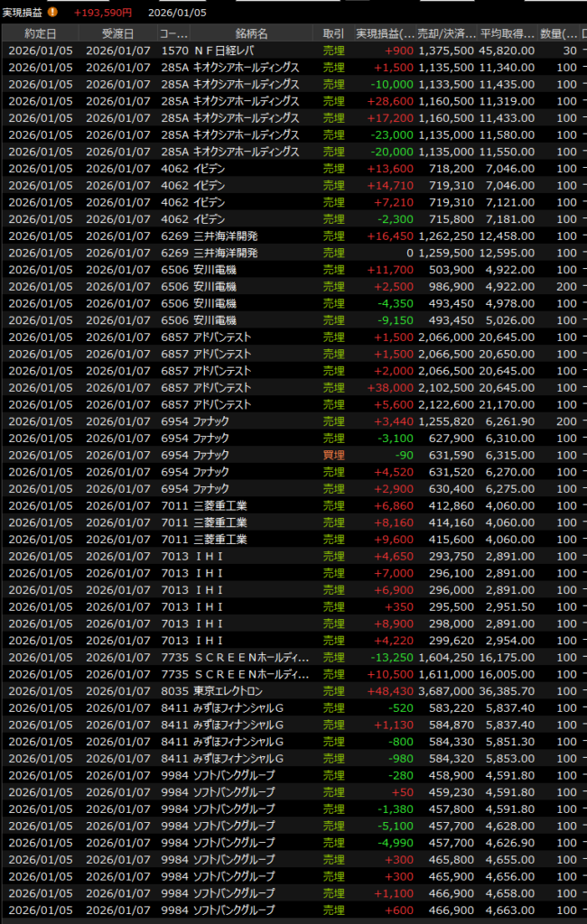
Task: Sort by the 約定日 column header
Action: click(40, 33)
